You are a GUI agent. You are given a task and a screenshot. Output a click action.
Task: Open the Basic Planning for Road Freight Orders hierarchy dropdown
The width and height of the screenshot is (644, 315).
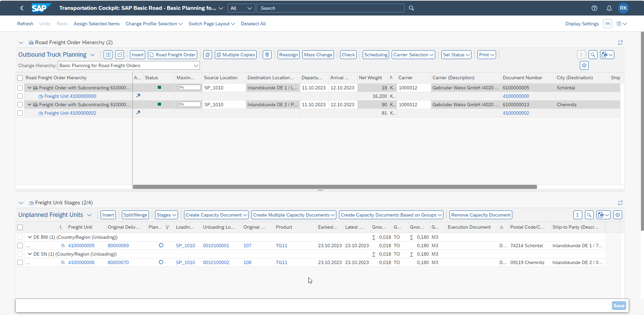[196, 65]
